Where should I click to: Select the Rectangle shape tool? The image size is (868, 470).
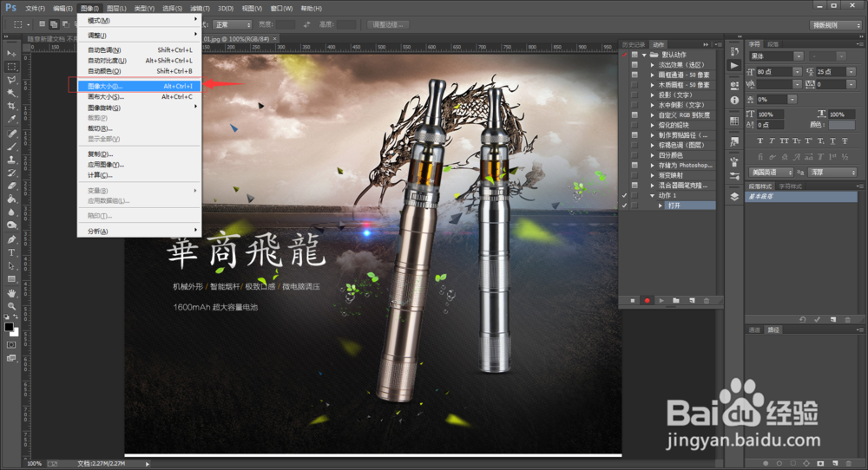(11, 279)
